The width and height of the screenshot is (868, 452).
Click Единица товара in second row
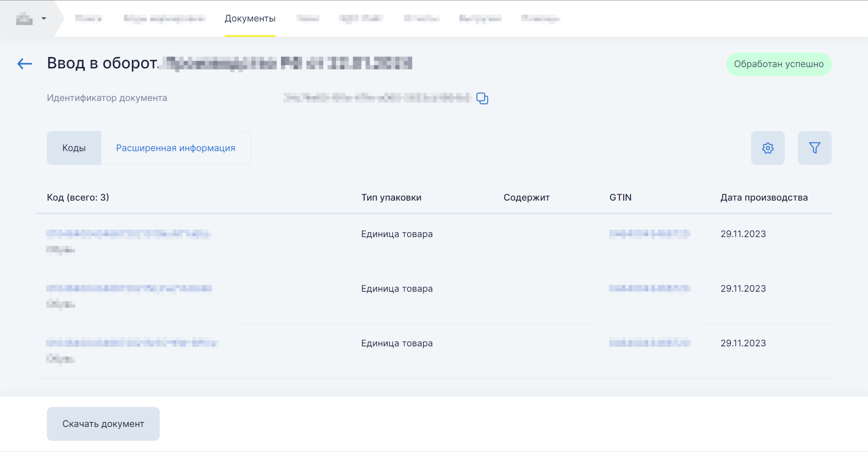click(397, 289)
